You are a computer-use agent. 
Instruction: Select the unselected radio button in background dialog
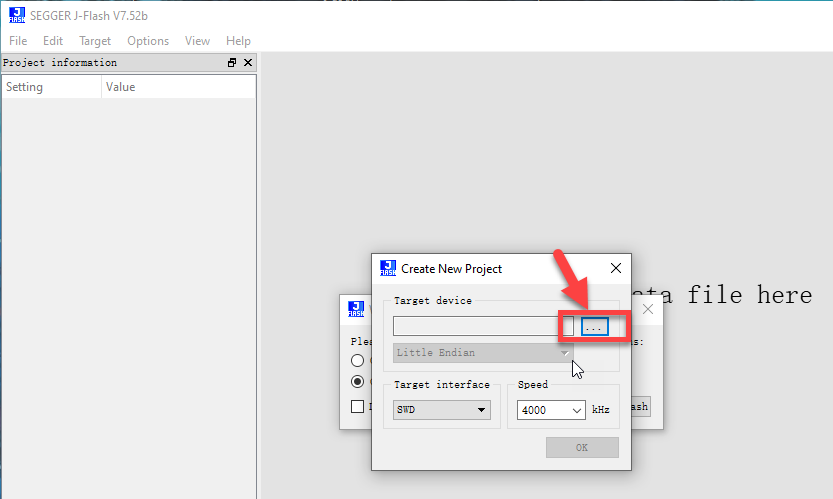[358, 361]
